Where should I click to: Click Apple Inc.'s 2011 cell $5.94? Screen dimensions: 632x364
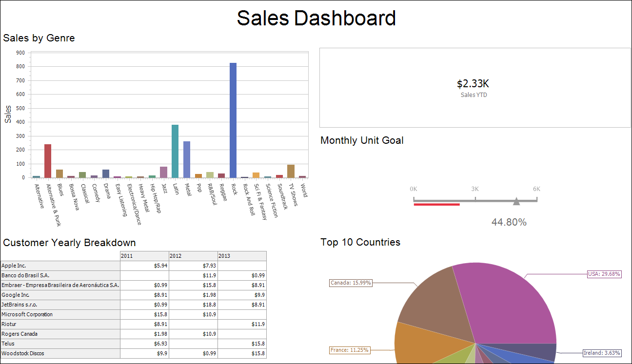click(144, 266)
